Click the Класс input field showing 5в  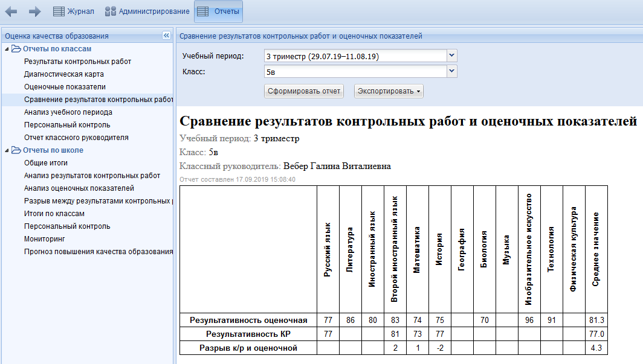pyautogui.click(x=355, y=72)
